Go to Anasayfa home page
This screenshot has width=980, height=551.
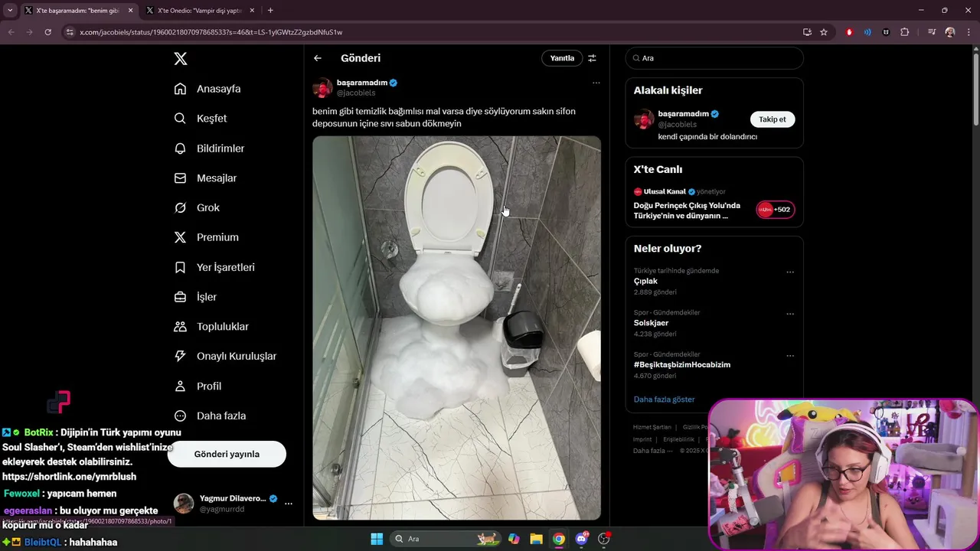(x=207, y=89)
